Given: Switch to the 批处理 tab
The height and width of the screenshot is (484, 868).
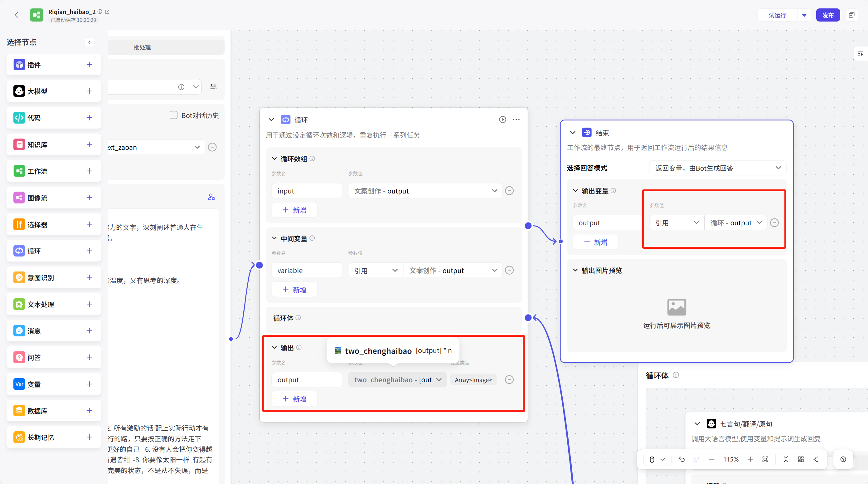Looking at the screenshot, I should pos(142,47).
